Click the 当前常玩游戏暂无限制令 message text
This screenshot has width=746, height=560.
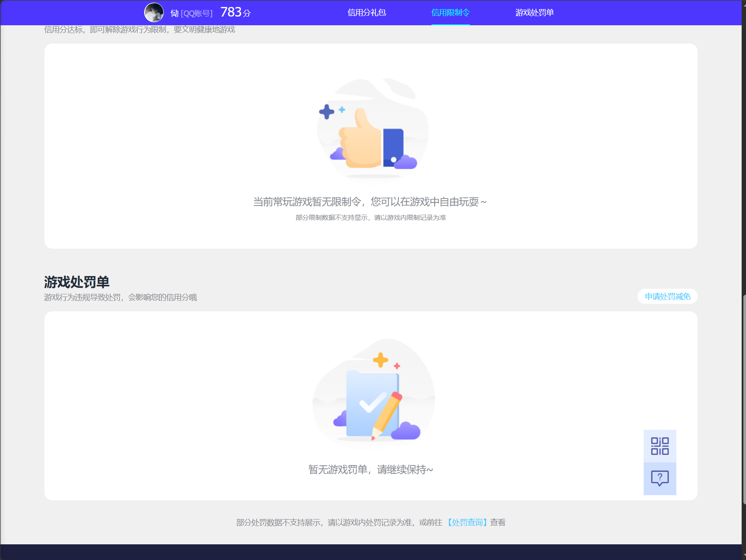click(370, 202)
